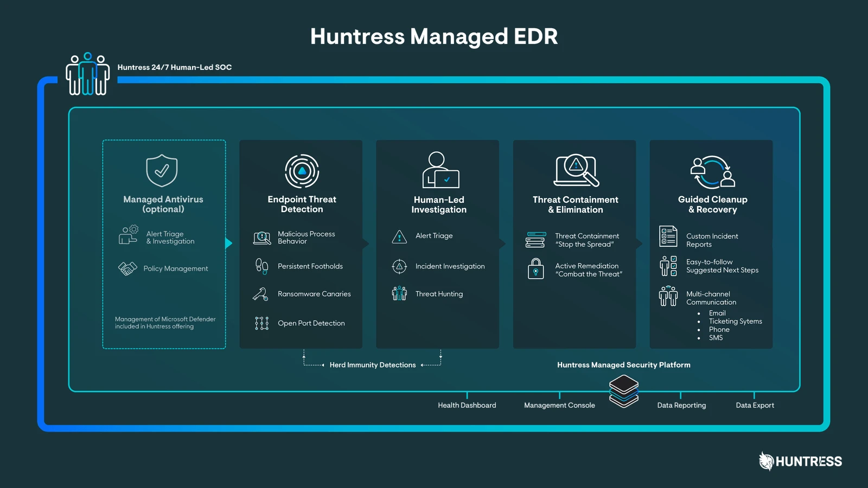Click the Custom Incident Reports document icon
The image size is (868, 488).
[x=668, y=236]
